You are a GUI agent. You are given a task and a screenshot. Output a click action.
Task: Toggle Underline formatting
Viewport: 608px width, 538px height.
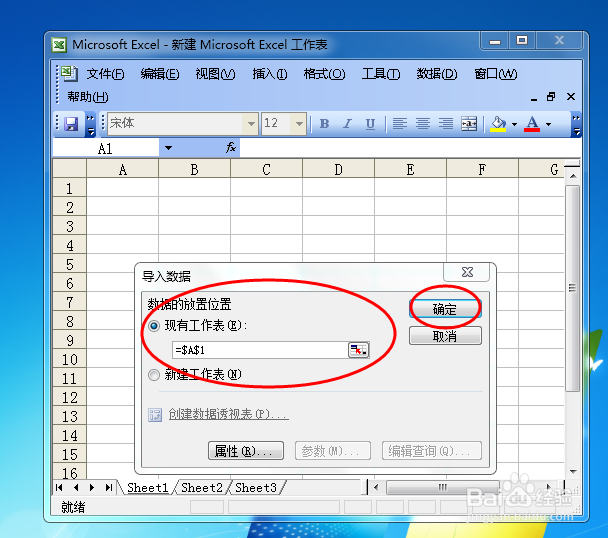coord(370,124)
